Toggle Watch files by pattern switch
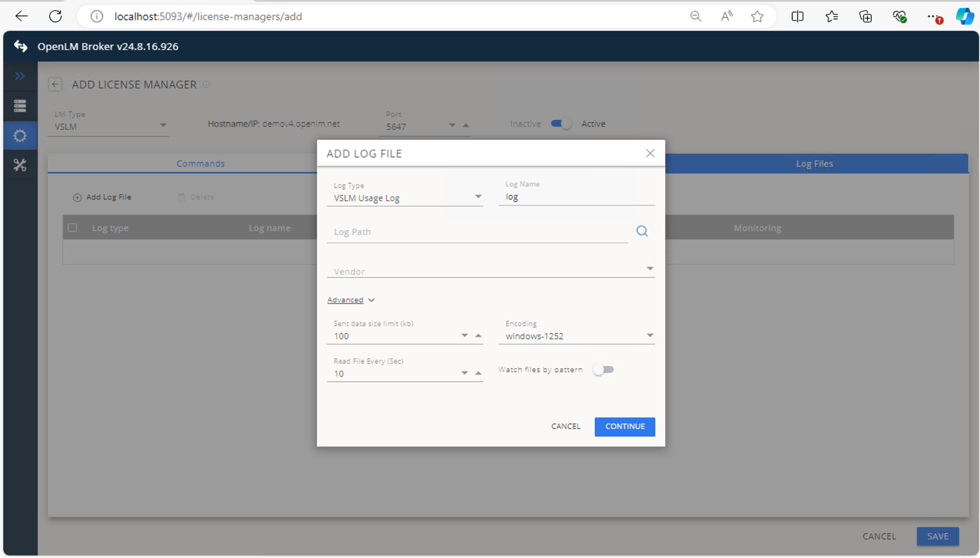This screenshot has height=558, width=980. click(603, 370)
